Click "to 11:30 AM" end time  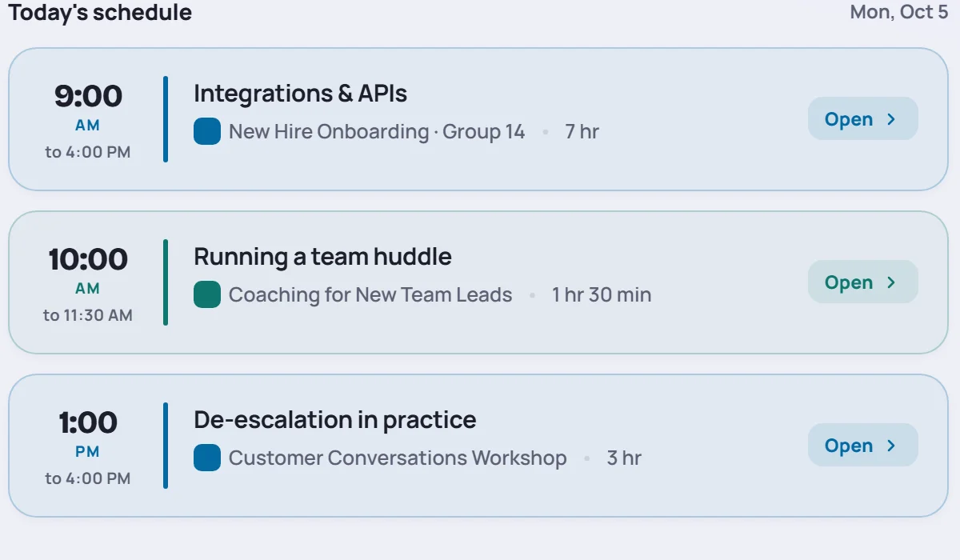pyautogui.click(x=88, y=315)
